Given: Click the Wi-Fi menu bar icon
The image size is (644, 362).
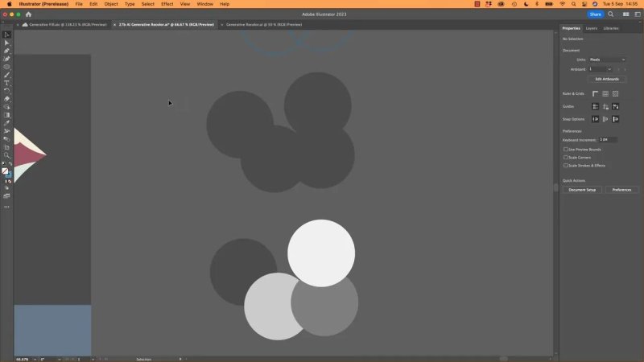Looking at the screenshot, I should point(562,4).
